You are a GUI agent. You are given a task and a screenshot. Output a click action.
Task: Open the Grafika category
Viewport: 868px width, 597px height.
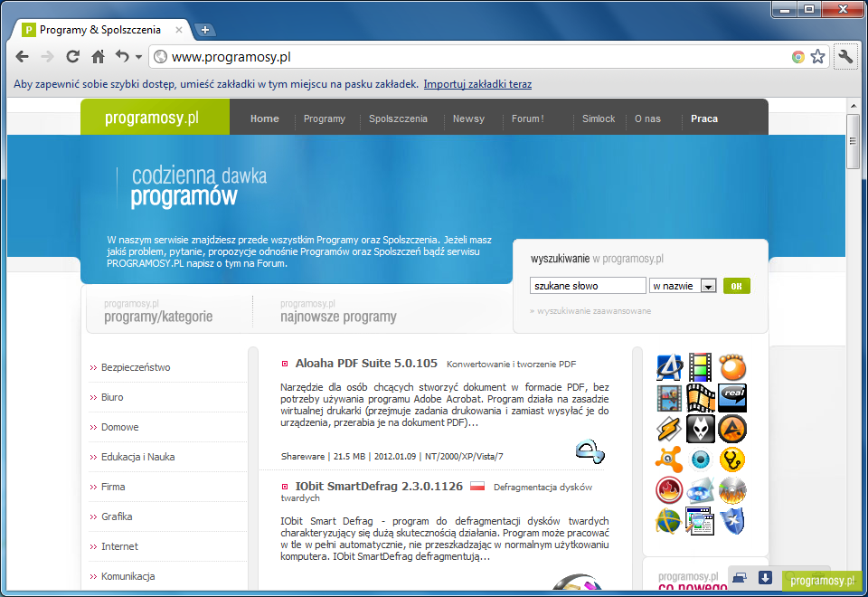117,516
